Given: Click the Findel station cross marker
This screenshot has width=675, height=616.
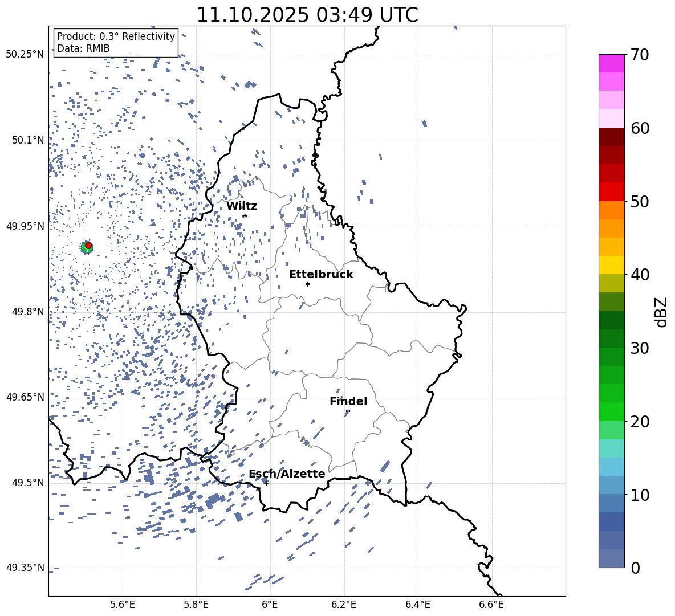Looking at the screenshot, I should click(x=348, y=411).
